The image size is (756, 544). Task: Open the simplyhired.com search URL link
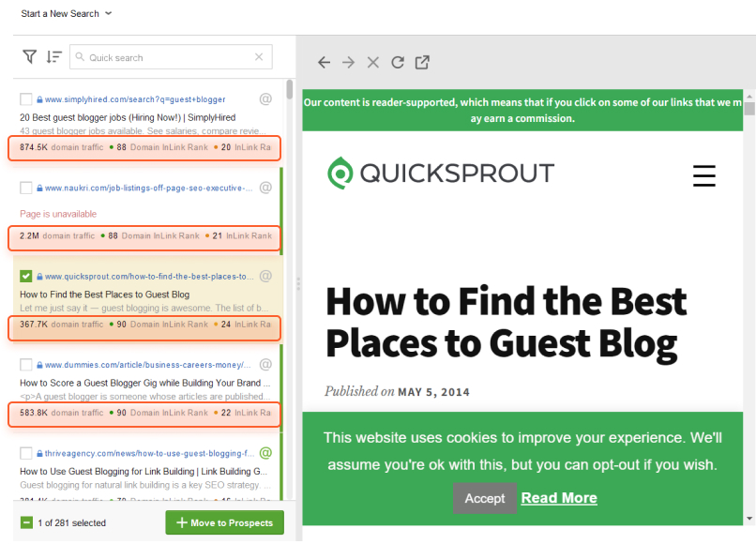(135, 99)
